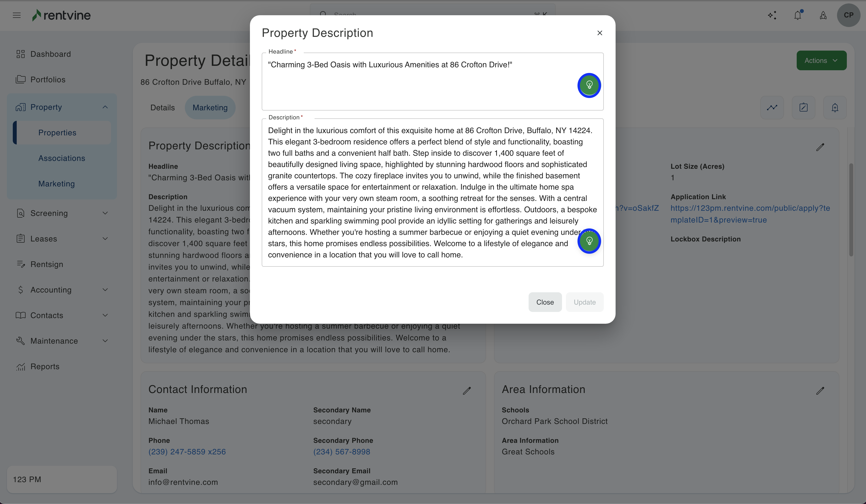Image resolution: width=866 pixels, height=504 pixels.
Task: Open the notifications bell
Action: [x=798, y=15]
